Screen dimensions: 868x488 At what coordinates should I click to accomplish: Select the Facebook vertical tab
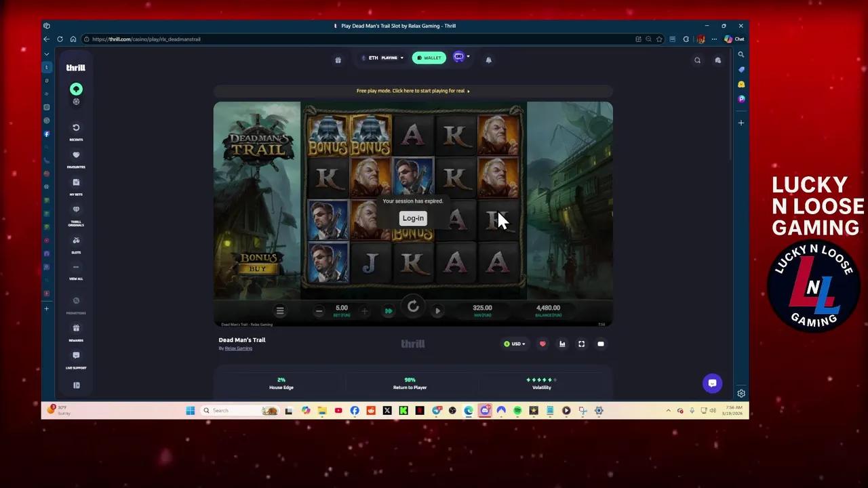pos(47,134)
